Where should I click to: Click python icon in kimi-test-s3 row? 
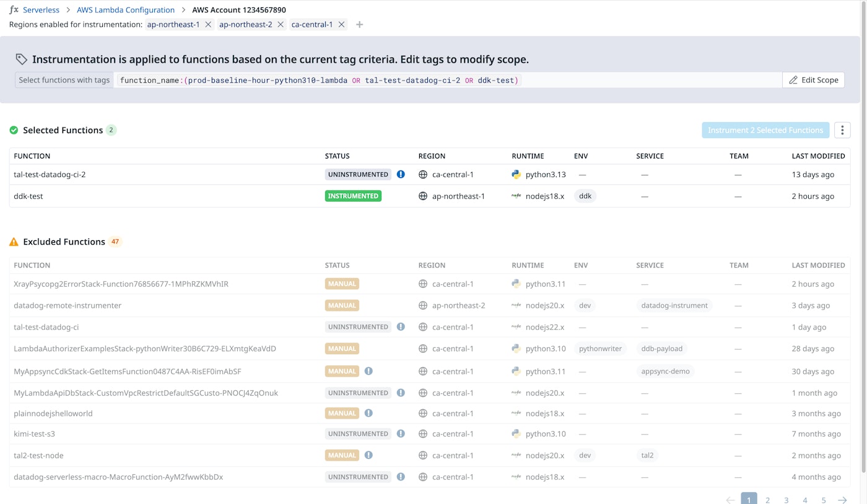(516, 434)
